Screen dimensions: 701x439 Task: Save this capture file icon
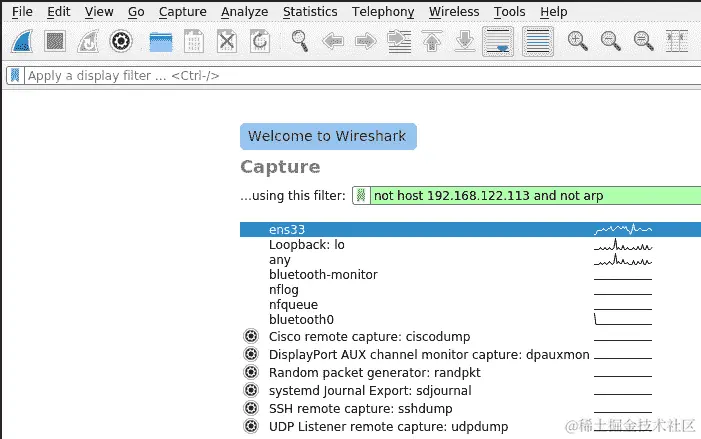click(x=194, y=42)
